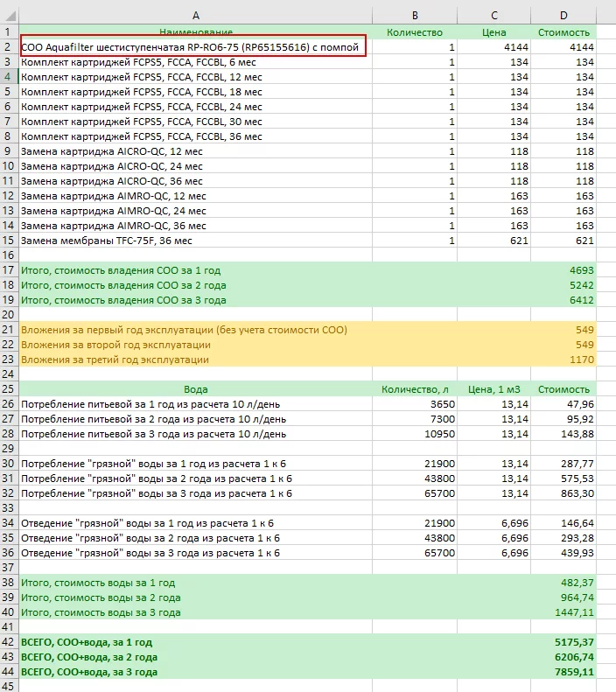Select column D header
This screenshot has height=692, width=616.
pyautogui.click(x=563, y=16)
